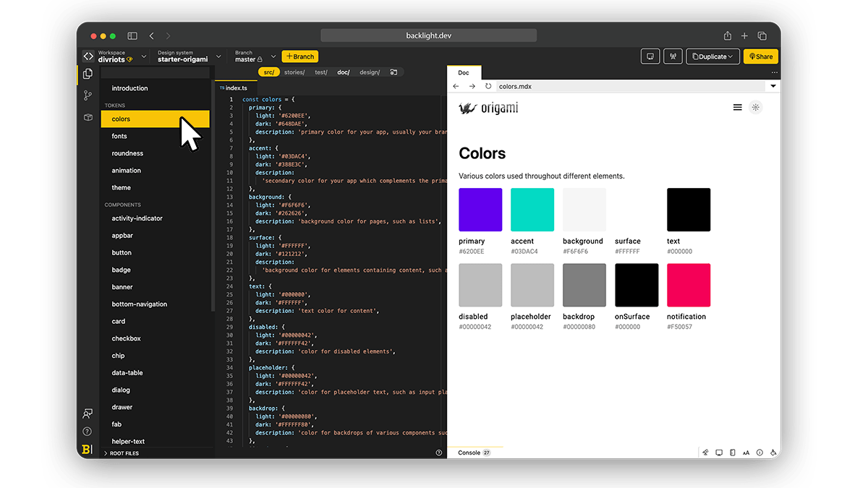Select animation token in sidebar
This screenshot has height=488, width=868.
point(127,171)
